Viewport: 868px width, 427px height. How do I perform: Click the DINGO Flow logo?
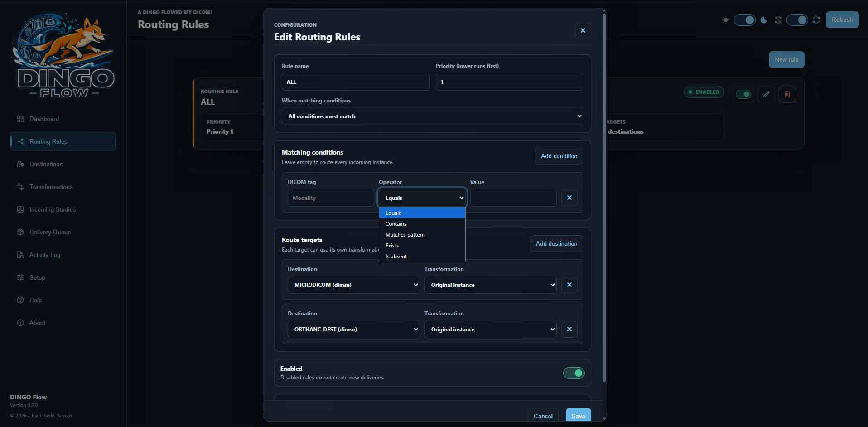tap(63, 55)
